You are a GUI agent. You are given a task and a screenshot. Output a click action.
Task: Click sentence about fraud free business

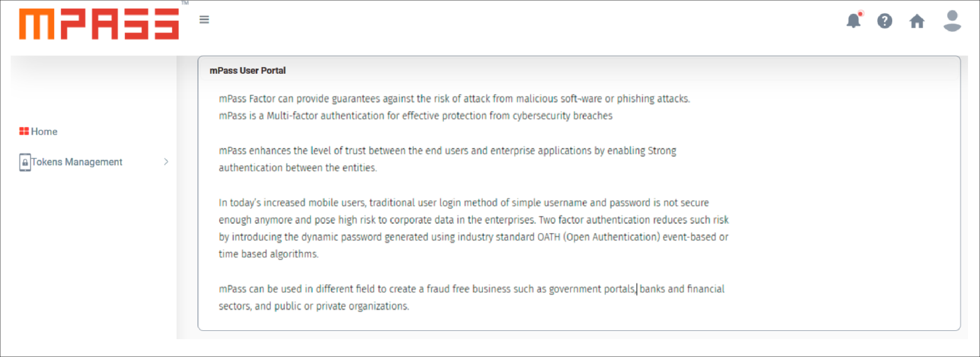click(x=472, y=298)
